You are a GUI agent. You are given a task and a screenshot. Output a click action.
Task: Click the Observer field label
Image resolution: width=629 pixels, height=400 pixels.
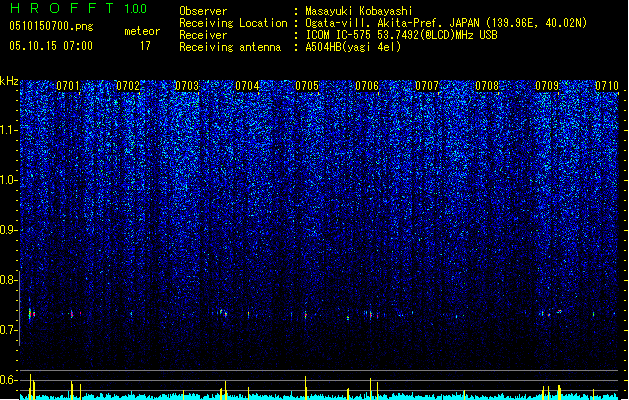tap(203, 11)
